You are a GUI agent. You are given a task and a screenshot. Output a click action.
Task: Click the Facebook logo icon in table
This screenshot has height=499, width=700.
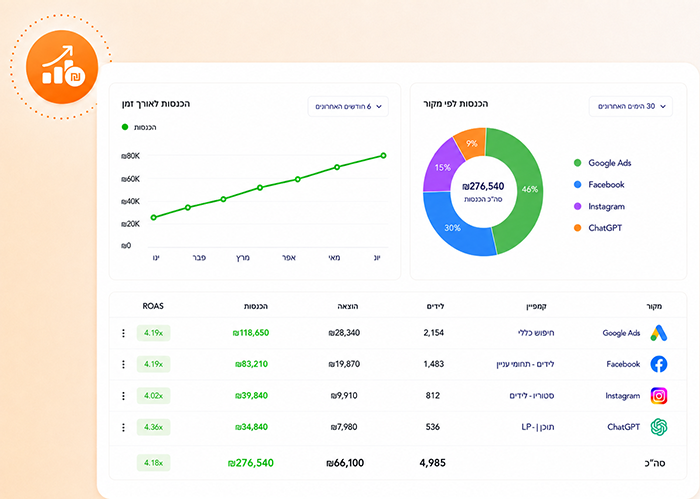[658, 364]
